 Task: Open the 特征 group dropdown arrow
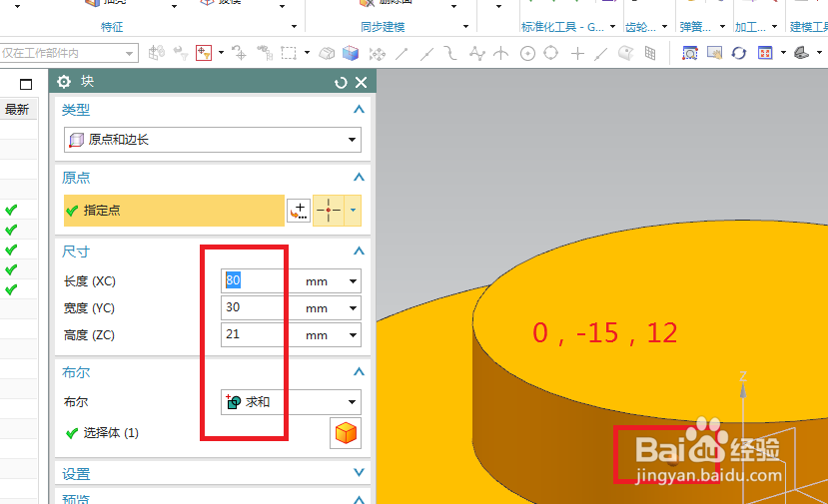pyautogui.click(x=294, y=26)
